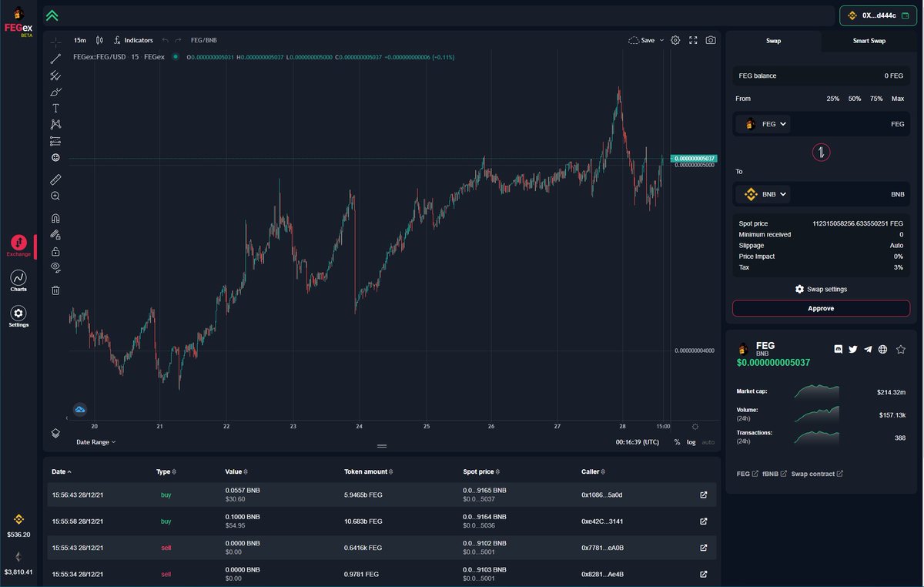This screenshot has height=587, width=924.
Task: Select the ruler measure tool
Action: pos(55,179)
